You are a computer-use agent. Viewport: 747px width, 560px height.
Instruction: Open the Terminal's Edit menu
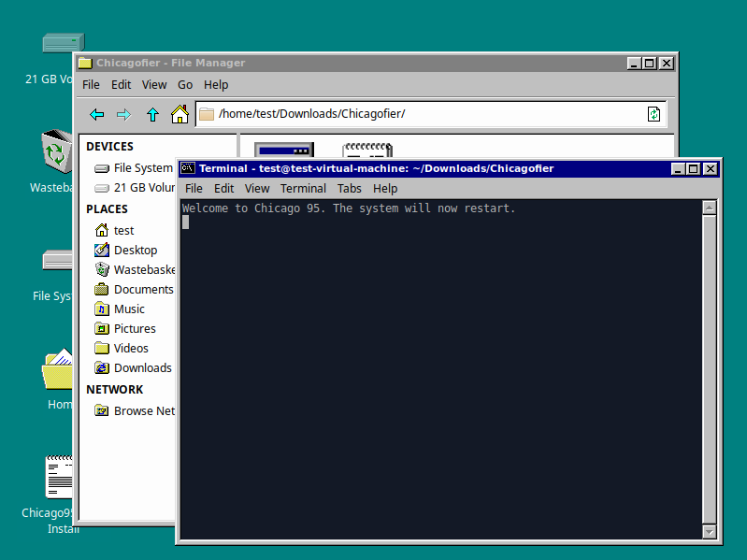(x=223, y=189)
